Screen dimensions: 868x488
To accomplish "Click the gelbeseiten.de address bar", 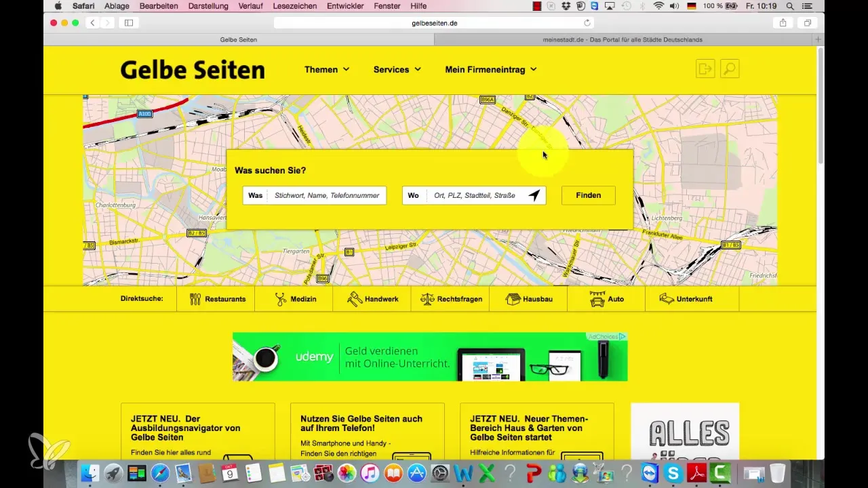I will pyautogui.click(x=435, y=23).
